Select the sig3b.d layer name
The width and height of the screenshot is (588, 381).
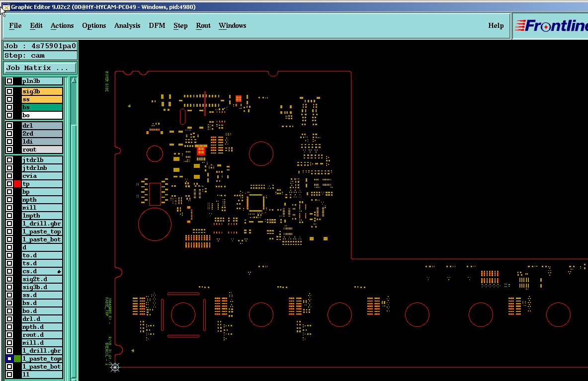42,287
